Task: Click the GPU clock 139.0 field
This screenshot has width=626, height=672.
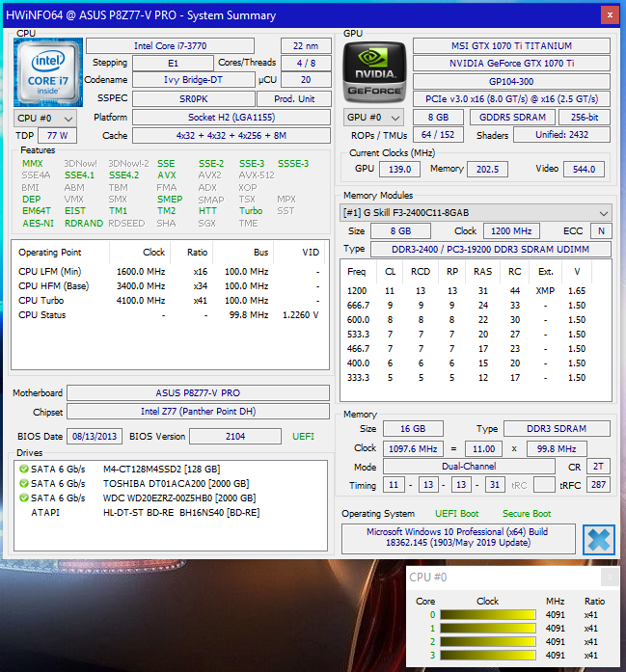Action: tap(400, 169)
